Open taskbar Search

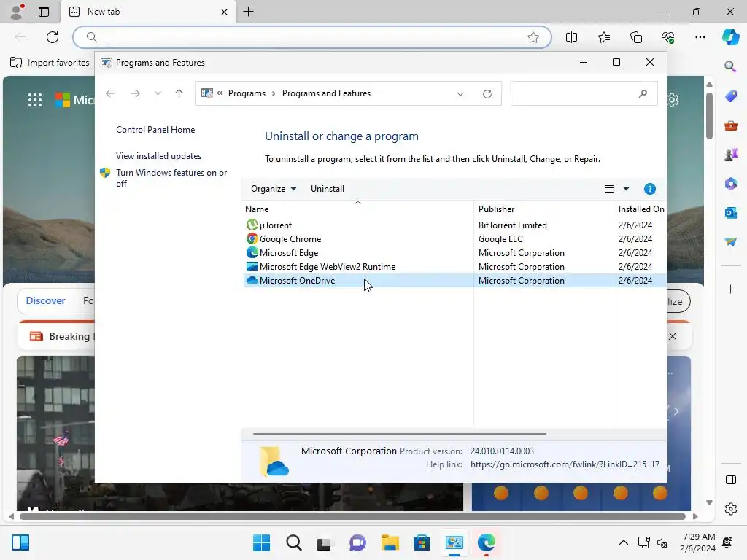[x=293, y=542]
